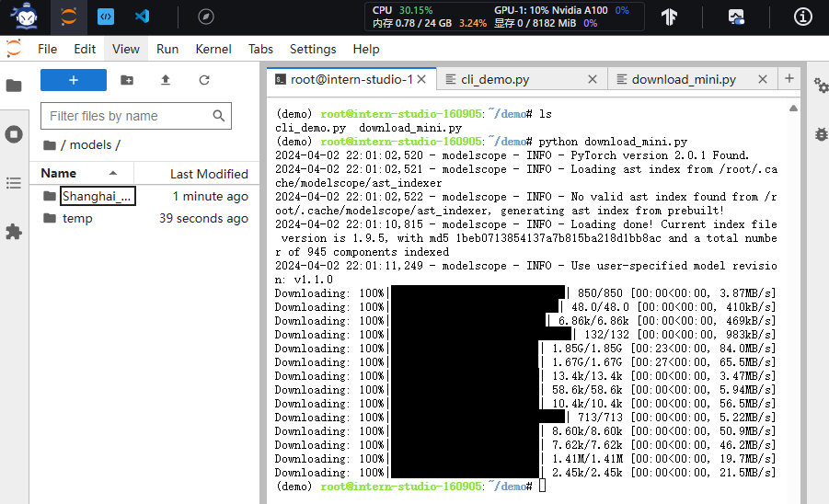Image resolution: width=829 pixels, height=504 pixels.
Task: Go to root via breadcrumb folder icon
Action: (x=50, y=144)
